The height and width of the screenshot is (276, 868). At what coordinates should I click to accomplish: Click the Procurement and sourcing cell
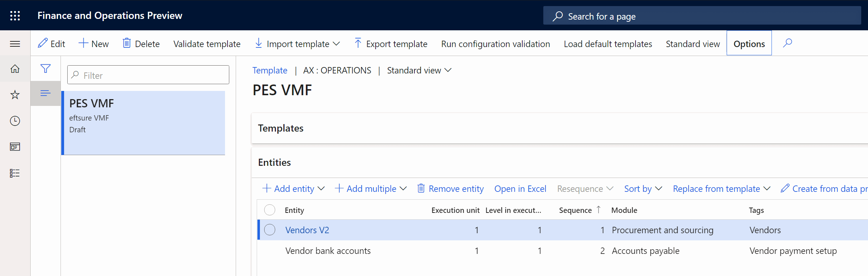click(663, 230)
